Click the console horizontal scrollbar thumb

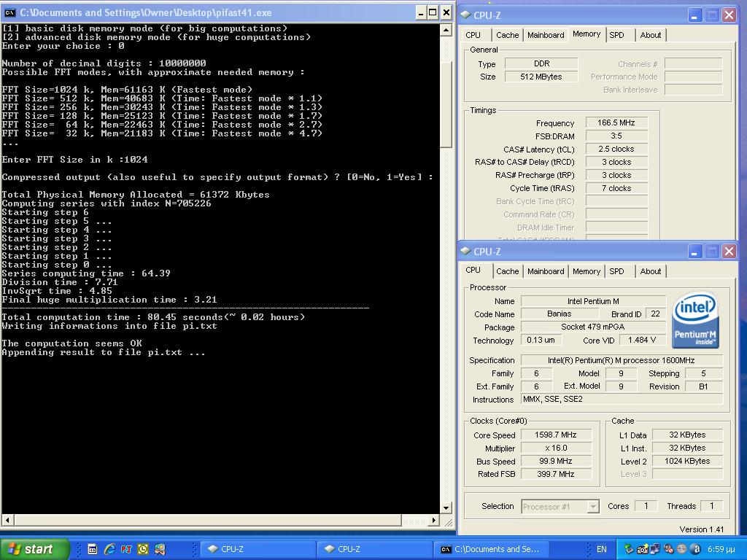tap(208, 520)
